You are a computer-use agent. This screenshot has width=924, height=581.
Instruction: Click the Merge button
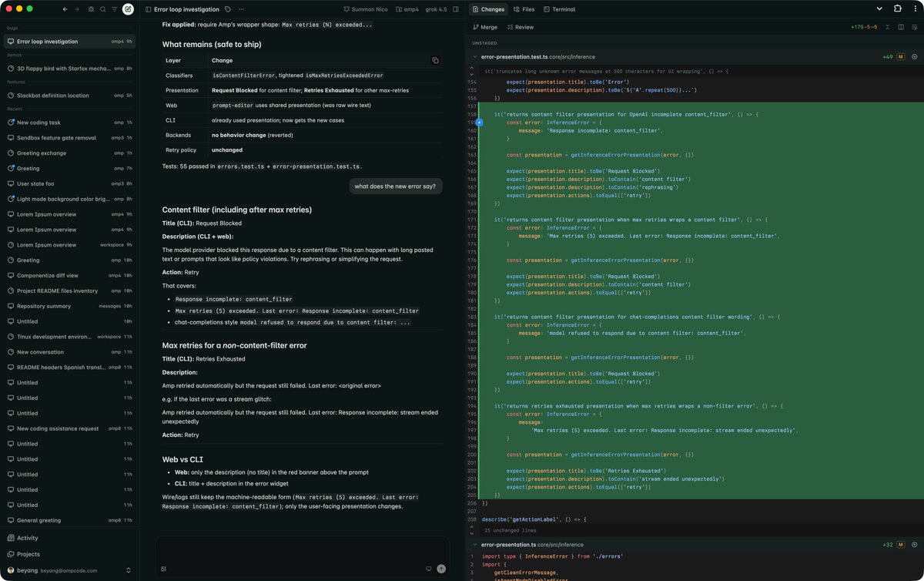click(x=484, y=27)
